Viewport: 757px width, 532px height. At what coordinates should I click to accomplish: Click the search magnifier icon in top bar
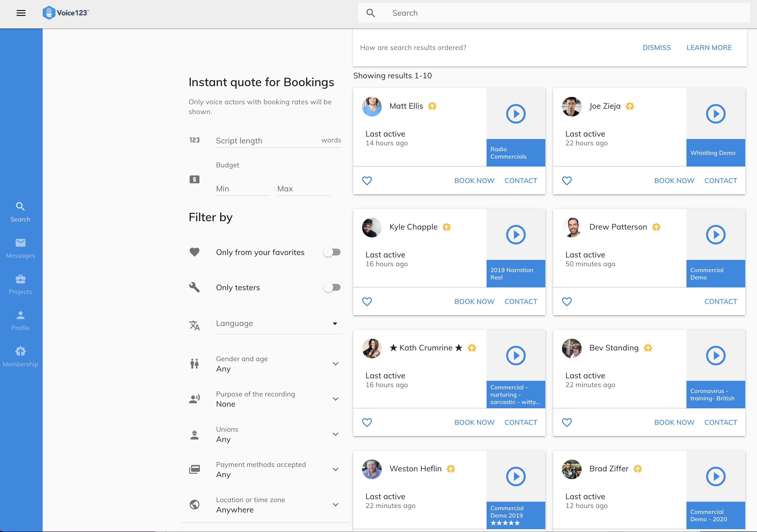[371, 13]
